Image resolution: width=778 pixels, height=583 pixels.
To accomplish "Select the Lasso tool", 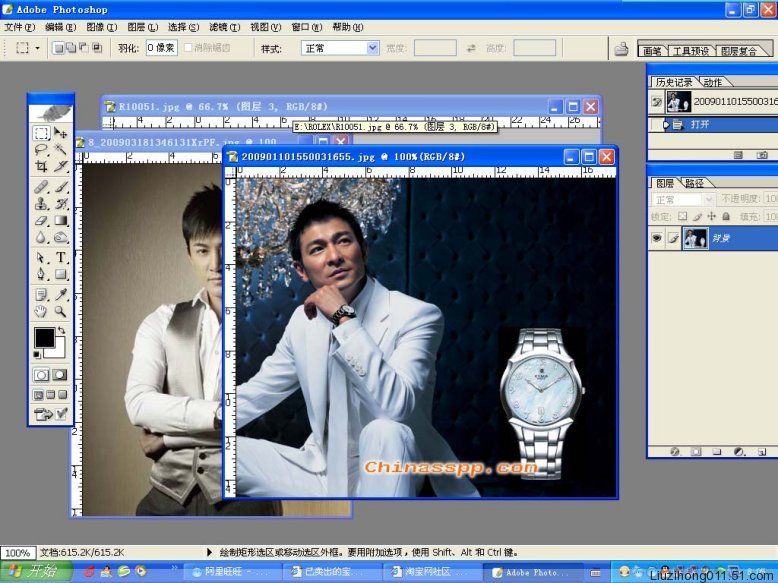I will click(x=41, y=149).
